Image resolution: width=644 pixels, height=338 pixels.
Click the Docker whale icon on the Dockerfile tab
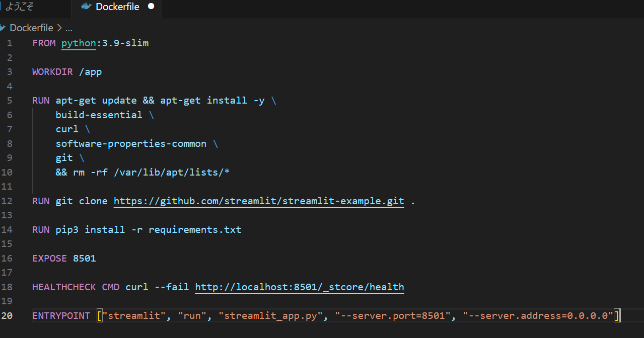pyautogui.click(x=86, y=7)
